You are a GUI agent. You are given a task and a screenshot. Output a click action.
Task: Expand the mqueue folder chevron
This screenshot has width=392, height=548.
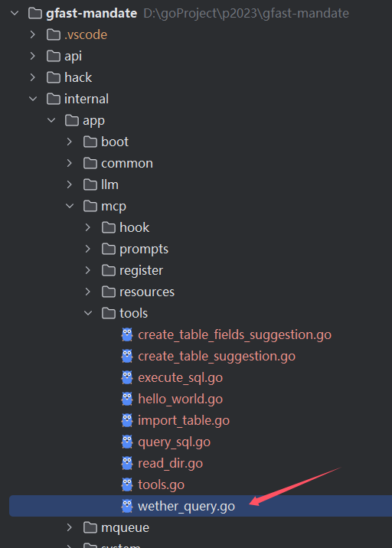coord(70,527)
